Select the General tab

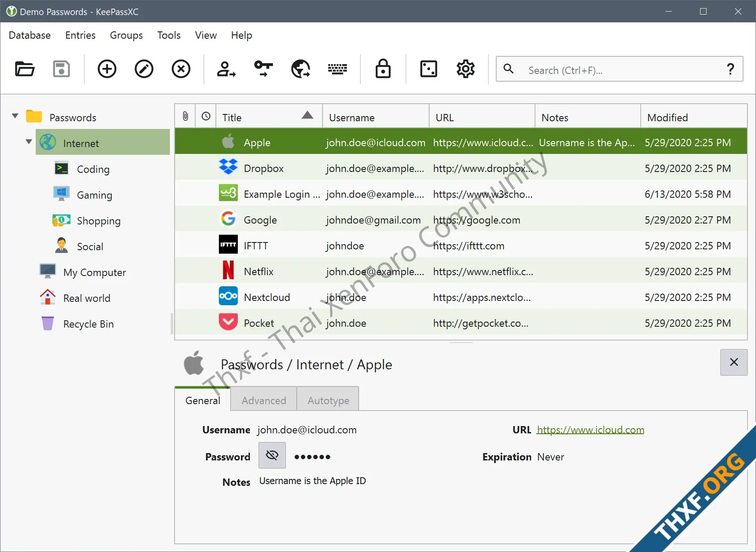click(x=203, y=399)
